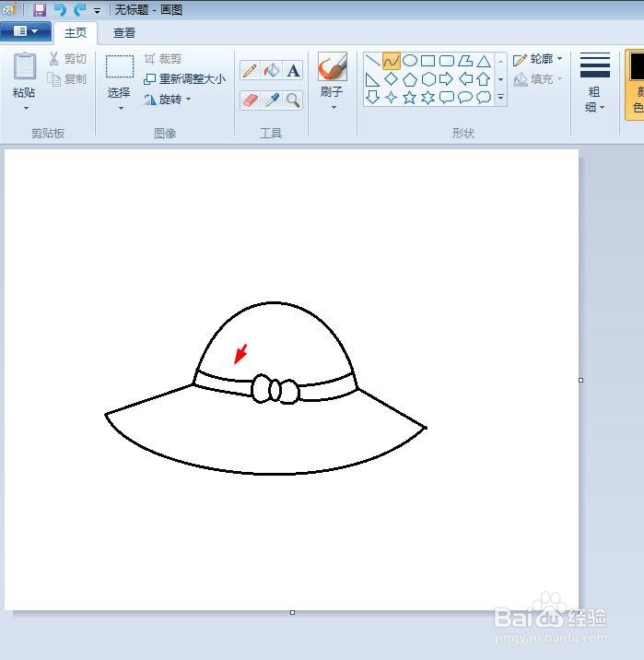Select the 选择 rectangle selection tool
Image resolution: width=644 pixels, height=660 pixels.
120,66
